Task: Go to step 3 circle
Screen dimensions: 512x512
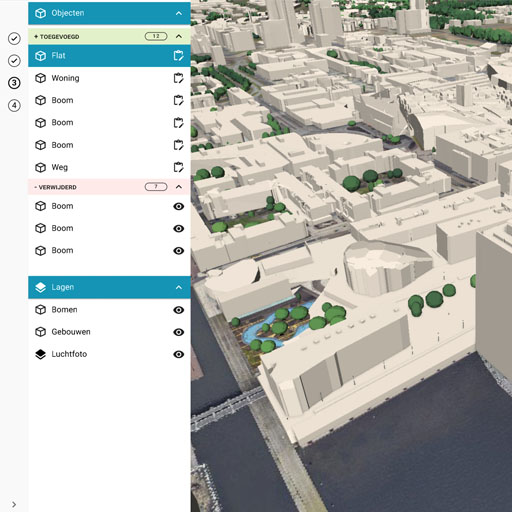Action: 14,83
